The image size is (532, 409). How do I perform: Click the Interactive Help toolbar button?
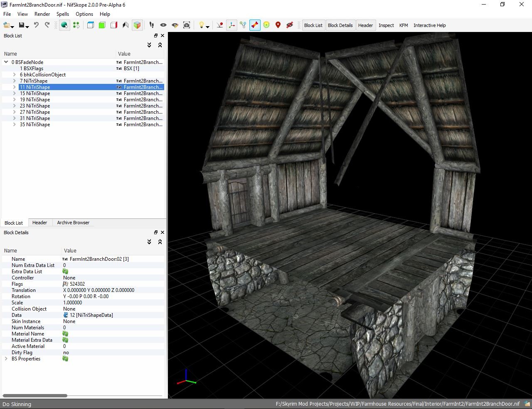point(429,25)
